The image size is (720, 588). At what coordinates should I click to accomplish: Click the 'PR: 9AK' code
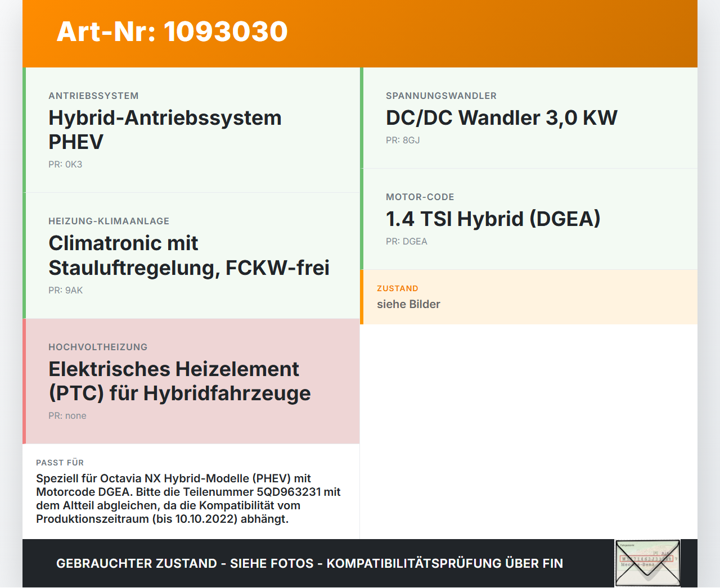coord(65,291)
